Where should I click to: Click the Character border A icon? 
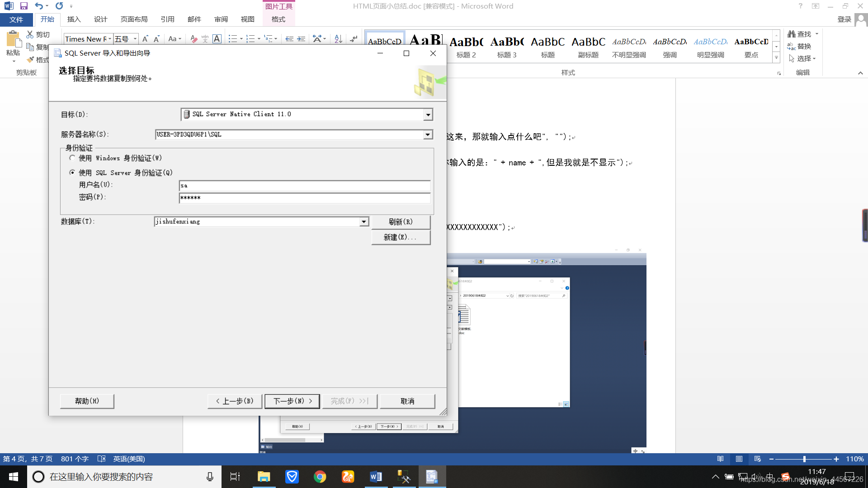click(217, 39)
